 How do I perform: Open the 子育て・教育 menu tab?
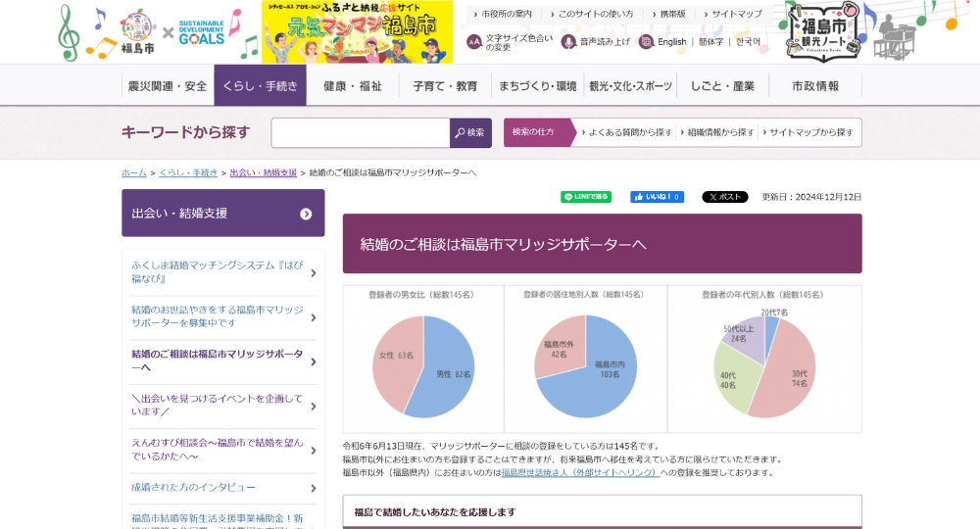[x=445, y=85]
